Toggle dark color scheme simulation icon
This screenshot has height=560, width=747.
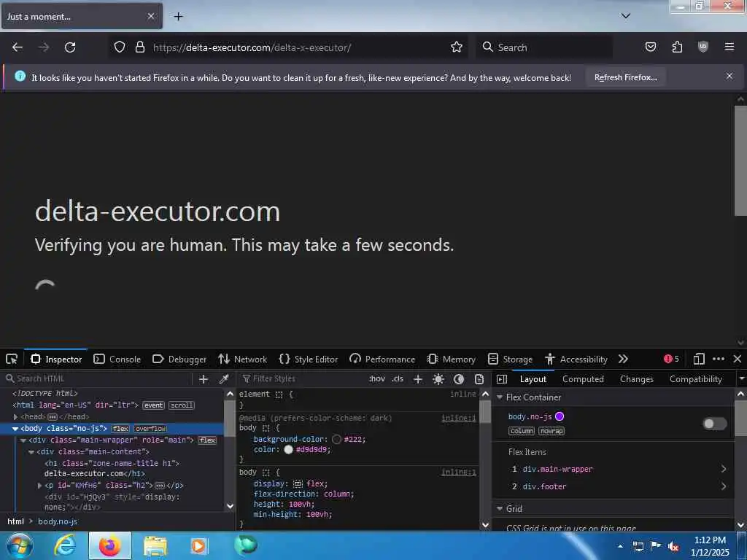(459, 379)
